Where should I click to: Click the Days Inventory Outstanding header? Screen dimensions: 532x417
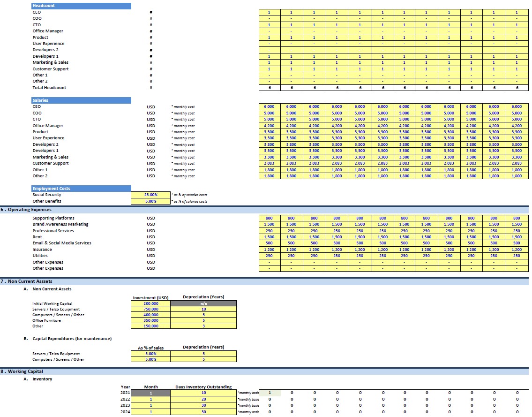coord(203,387)
